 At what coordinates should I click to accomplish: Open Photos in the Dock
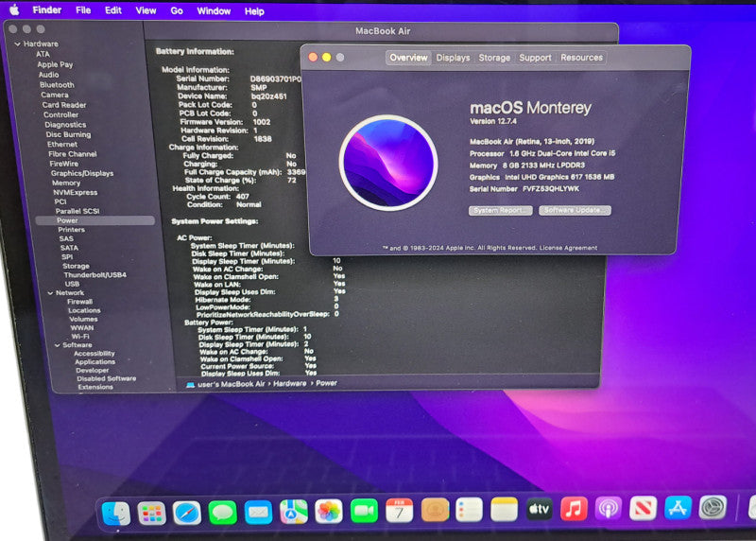coord(328,512)
